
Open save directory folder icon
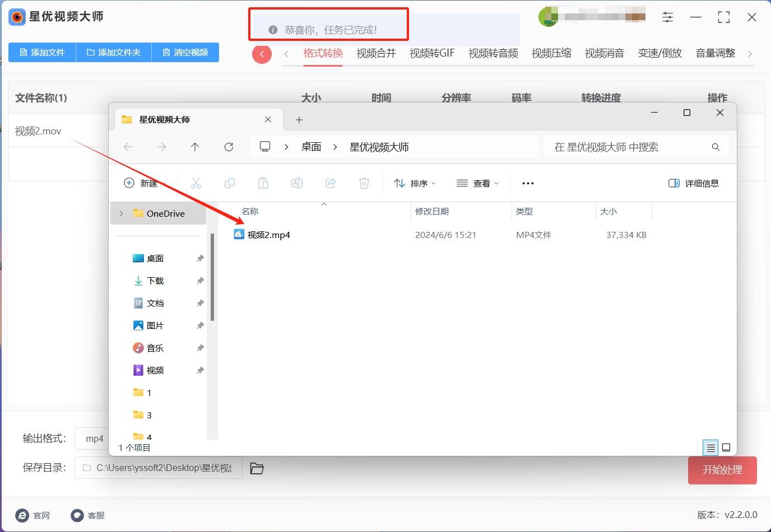click(x=257, y=468)
